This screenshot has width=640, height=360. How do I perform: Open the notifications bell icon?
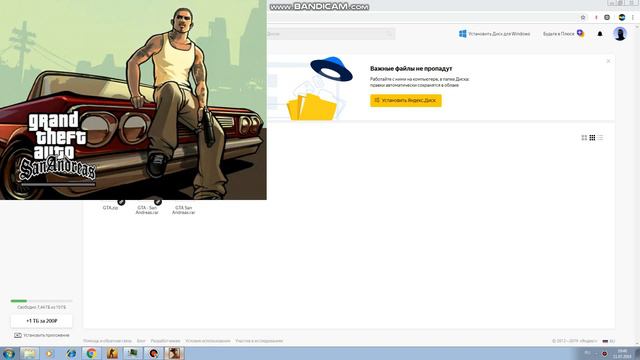point(600,34)
